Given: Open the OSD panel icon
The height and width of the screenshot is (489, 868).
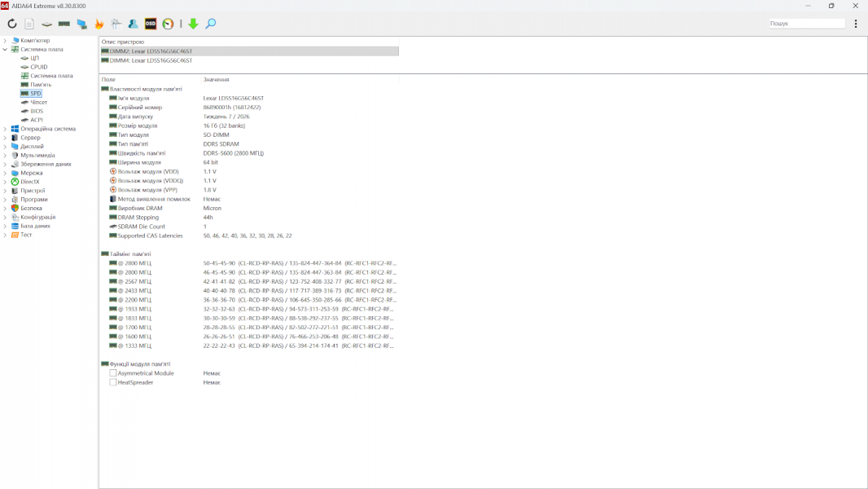Looking at the screenshot, I should [x=151, y=24].
